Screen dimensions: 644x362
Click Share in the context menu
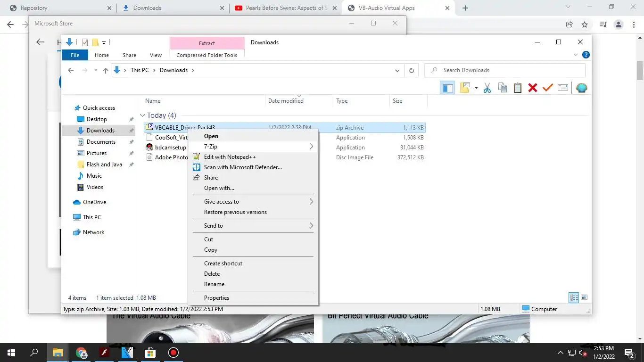pos(253,178)
